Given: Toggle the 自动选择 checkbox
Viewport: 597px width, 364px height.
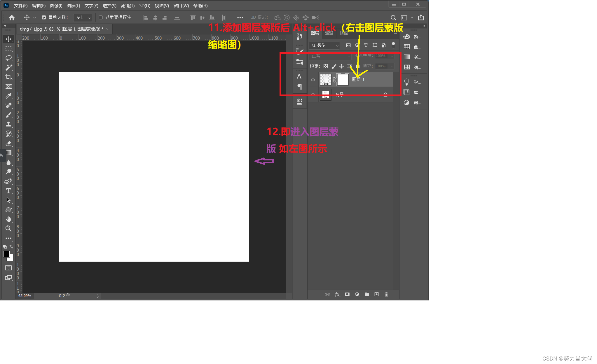Looking at the screenshot, I should [x=44, y=17].
